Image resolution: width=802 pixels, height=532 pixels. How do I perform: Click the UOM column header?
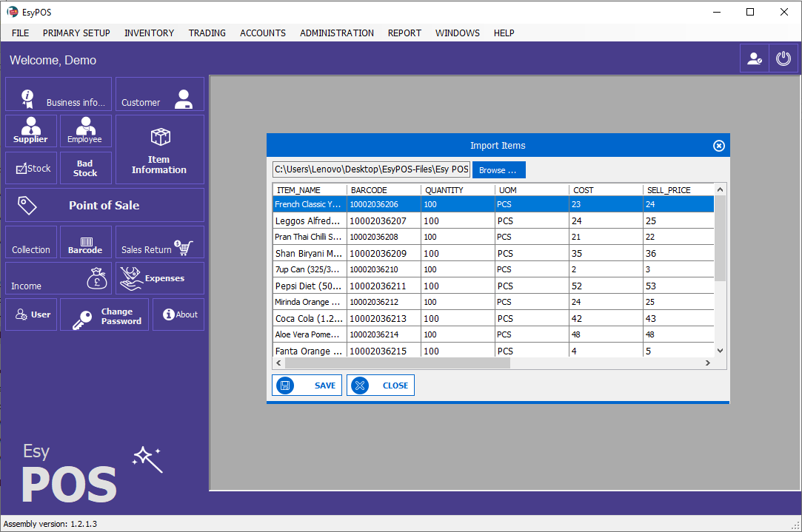coord(532,190)
